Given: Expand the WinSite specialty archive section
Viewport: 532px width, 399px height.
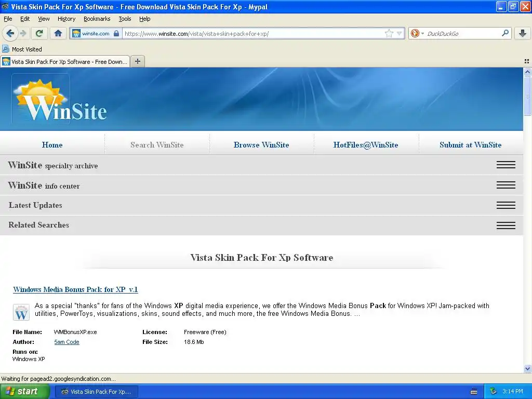Looking at the screenshot, I should pyautogui.click(x=261, y=165).
